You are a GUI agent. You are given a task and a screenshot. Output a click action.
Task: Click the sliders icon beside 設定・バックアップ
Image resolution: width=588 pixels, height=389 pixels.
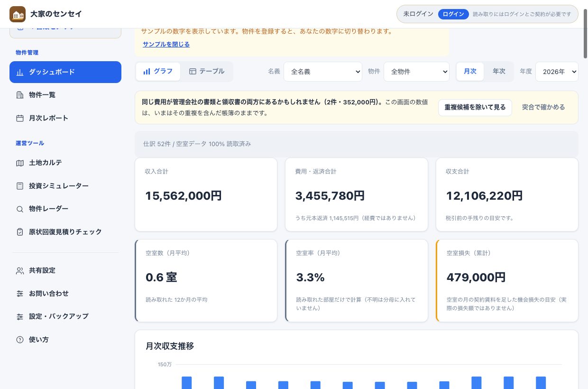pyautogui.click(x=20, y=316)
